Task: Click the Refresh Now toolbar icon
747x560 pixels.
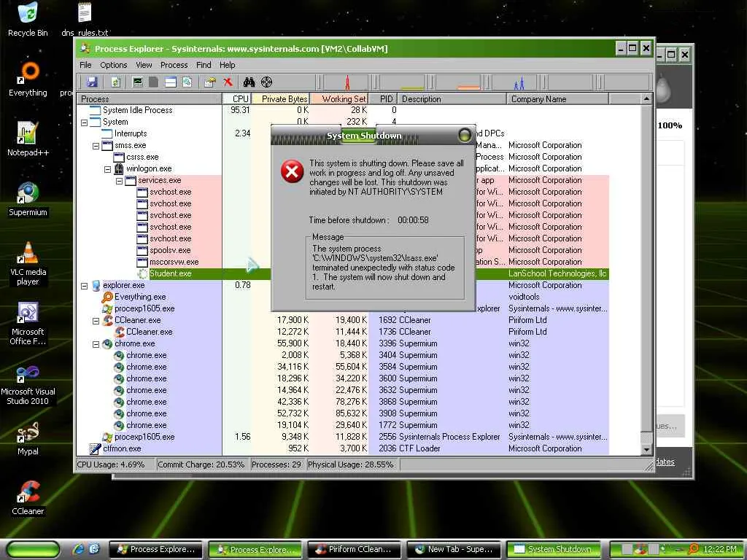Action: click(115, 82)
